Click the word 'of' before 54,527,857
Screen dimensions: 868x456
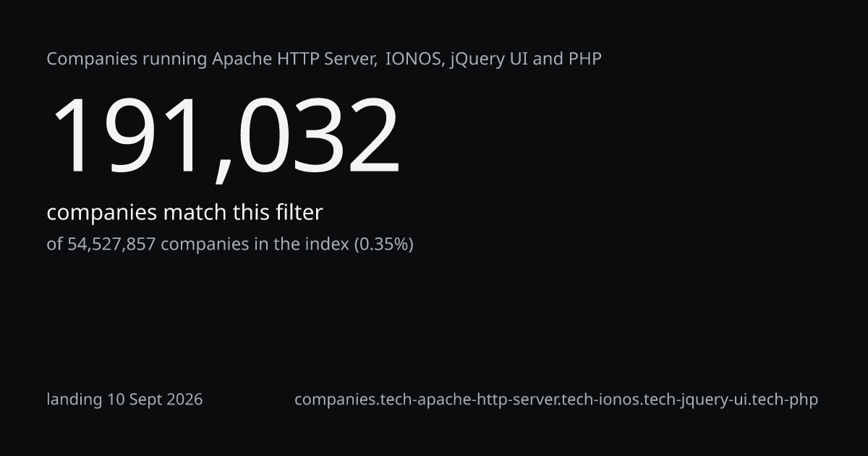(55, 245)
